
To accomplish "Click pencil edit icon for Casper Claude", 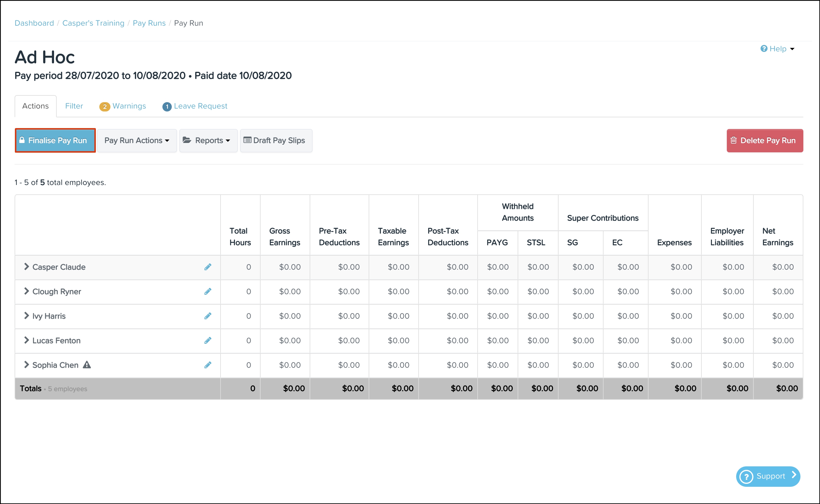I will click(208, 267).
